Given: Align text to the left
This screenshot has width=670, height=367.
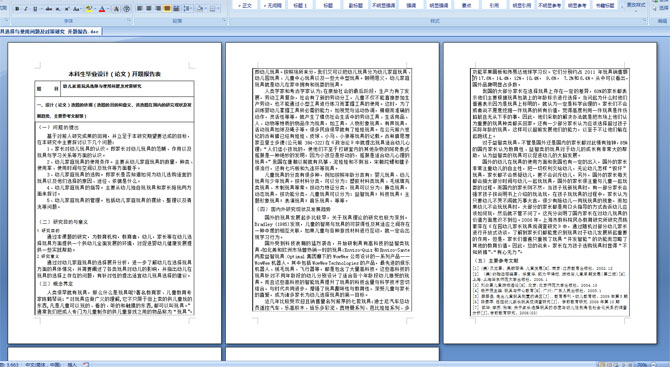Looking at the screenshot, I should [x=139, y=9].
